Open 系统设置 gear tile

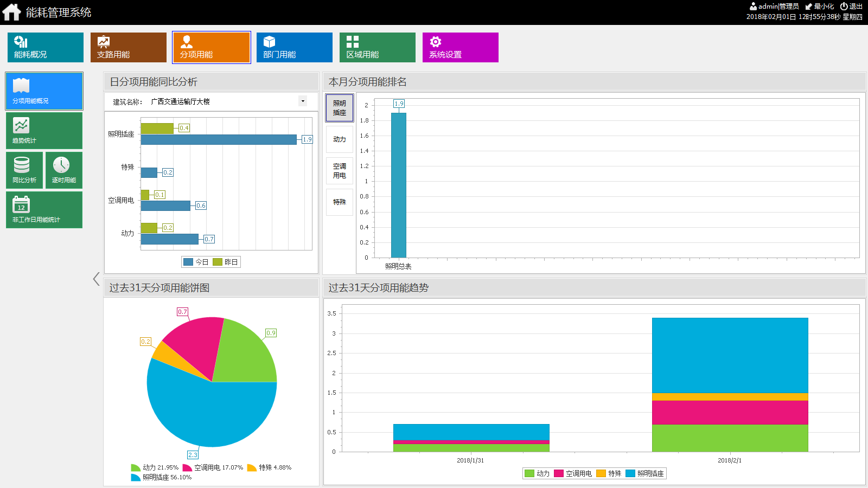pos(461,47)
